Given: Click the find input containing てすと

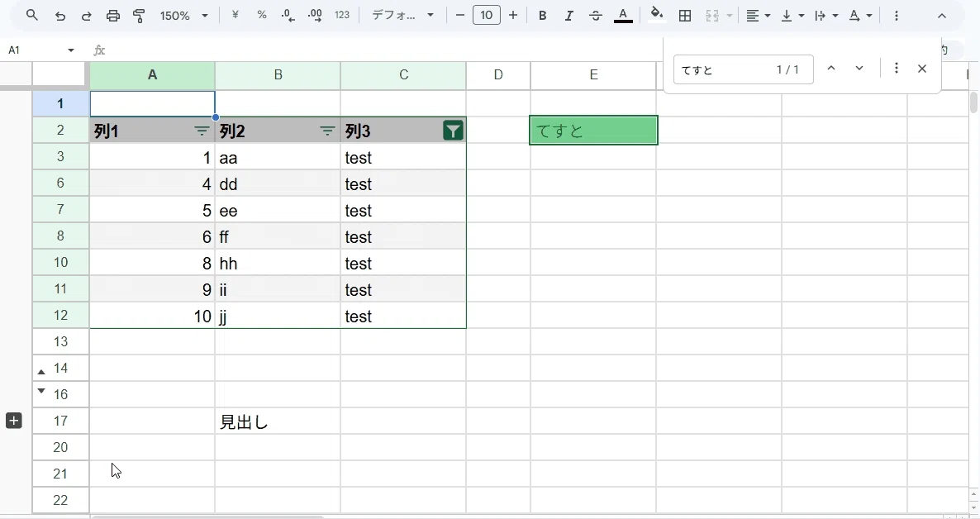Looking at the screenshot, I should [743, 69].
